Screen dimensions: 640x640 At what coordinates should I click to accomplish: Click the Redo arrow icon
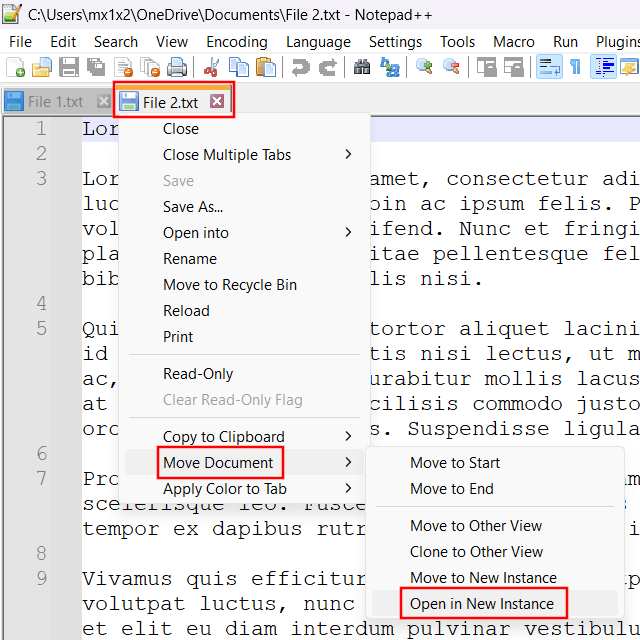(x=327, y=67)
